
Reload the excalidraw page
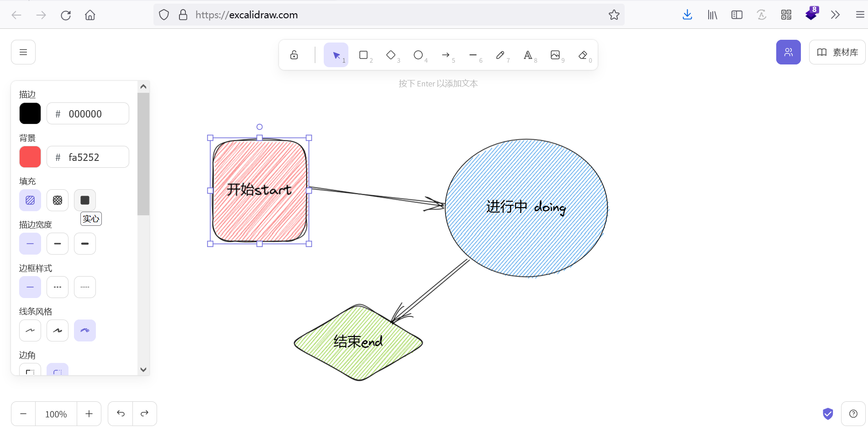pos(66,15)
